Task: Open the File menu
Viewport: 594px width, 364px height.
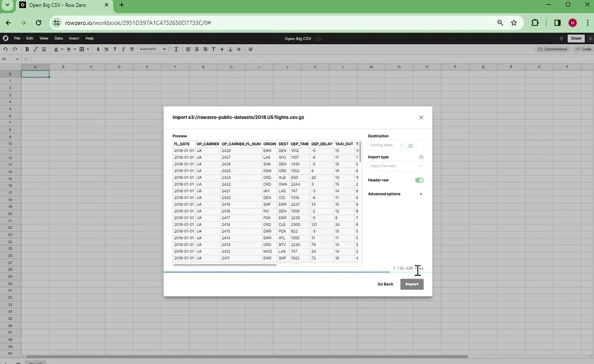Action: coord(17,38)
